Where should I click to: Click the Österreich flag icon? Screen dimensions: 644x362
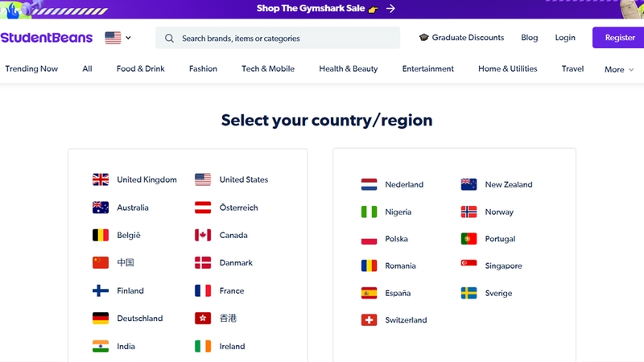203,208
